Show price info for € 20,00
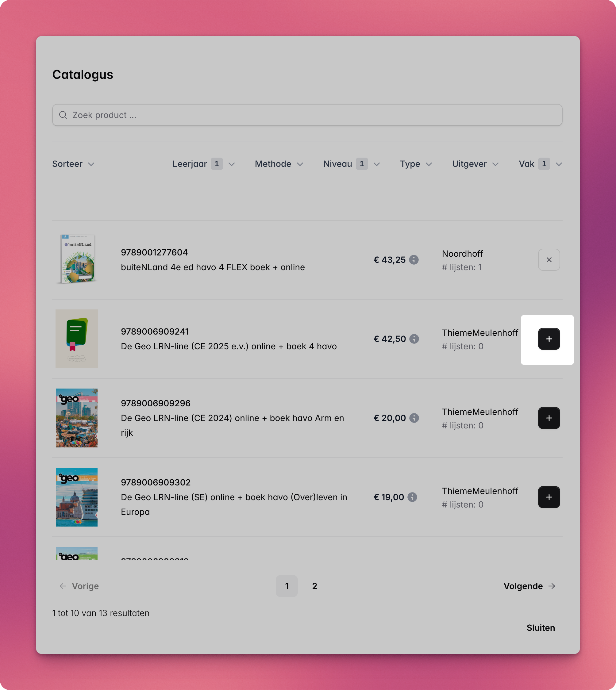The height and width of the screenshot is (690, 616). click(414, 418)
